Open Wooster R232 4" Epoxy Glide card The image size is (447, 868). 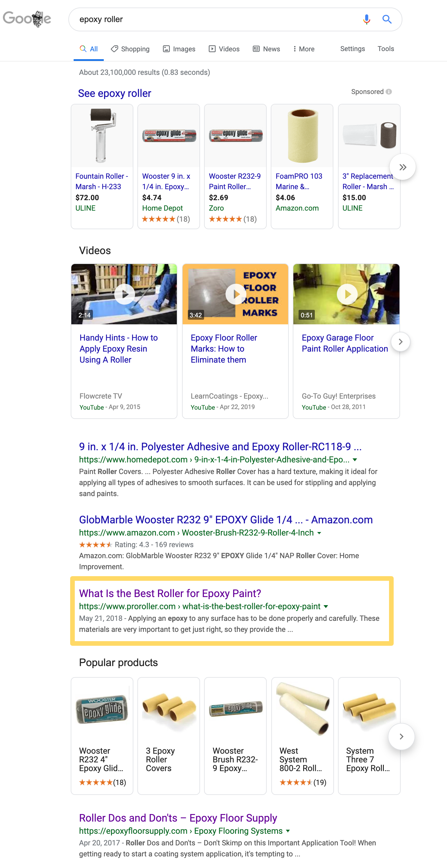tap(102, 736)
